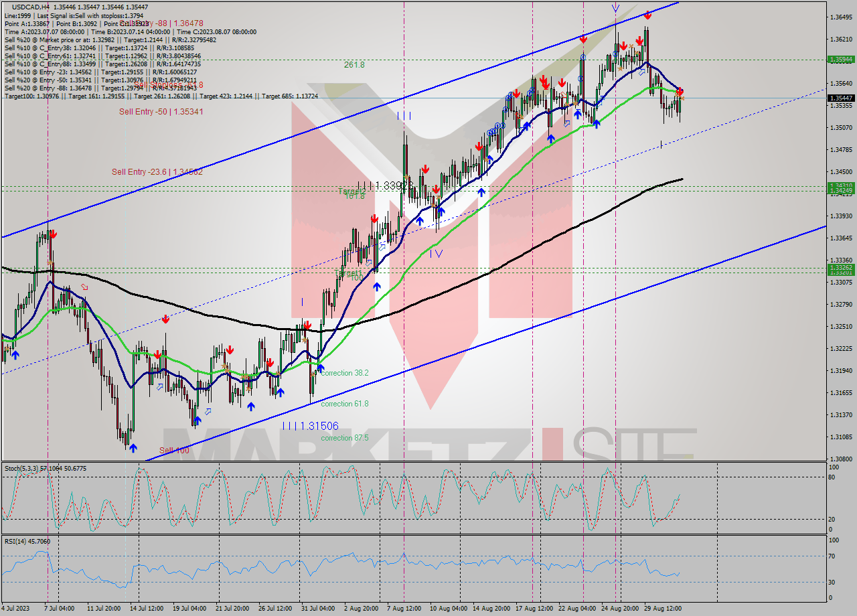This screenshot has width=857, height=616.
Task: Click the '2 Aug 20:00' time label
Action: 362,609
